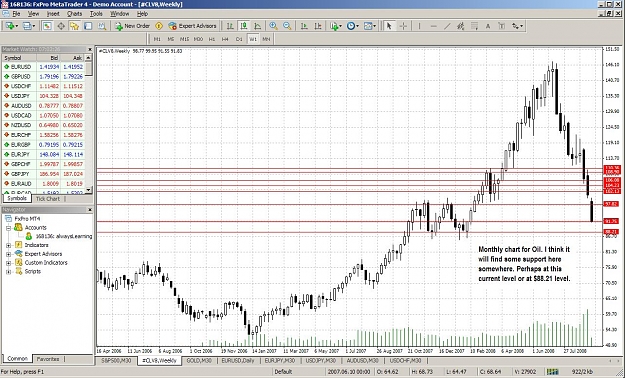Screen dimensions: 625x378
Task: Switch to the Favorites tab in Navigator
Action: click(x=48, y=359)
